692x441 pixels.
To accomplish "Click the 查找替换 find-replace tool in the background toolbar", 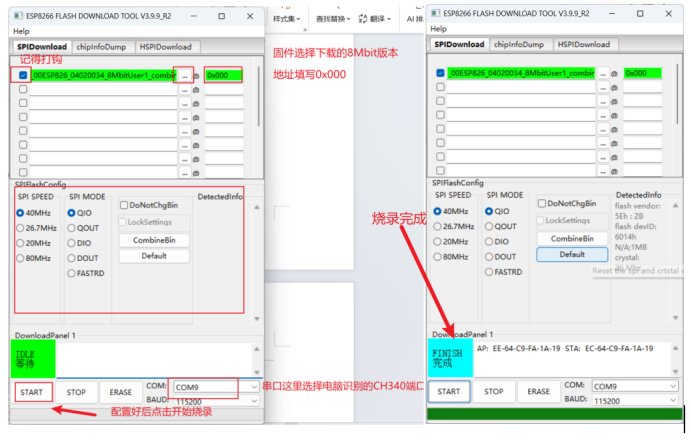I will point(332,18).
